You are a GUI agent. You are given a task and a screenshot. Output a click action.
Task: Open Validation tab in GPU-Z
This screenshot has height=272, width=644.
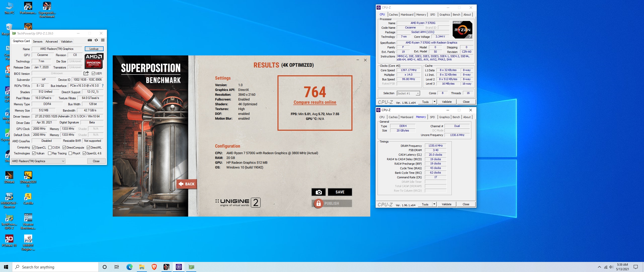pos(66,42)
